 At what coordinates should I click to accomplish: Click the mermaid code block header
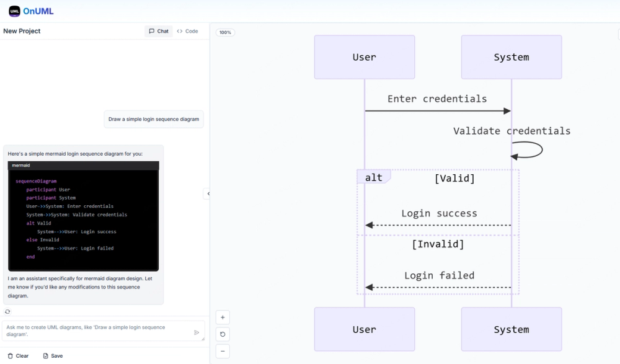coord(83,165)
